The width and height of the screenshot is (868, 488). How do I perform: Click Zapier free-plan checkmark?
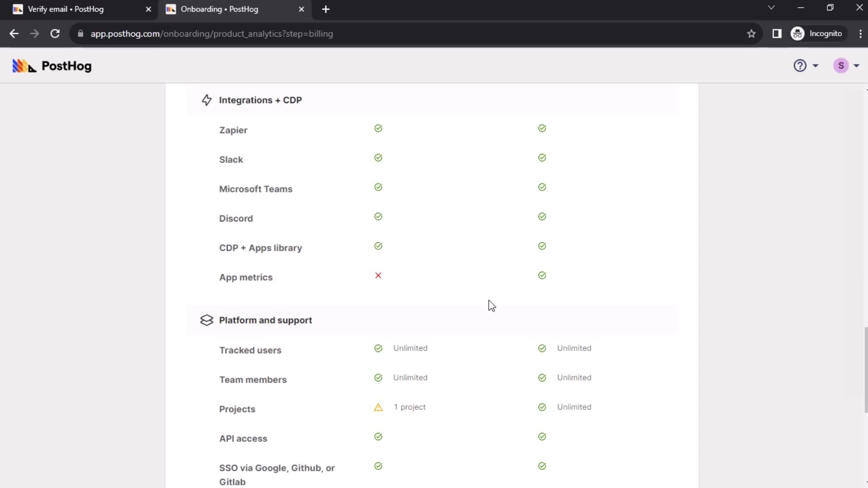point(378,128)
